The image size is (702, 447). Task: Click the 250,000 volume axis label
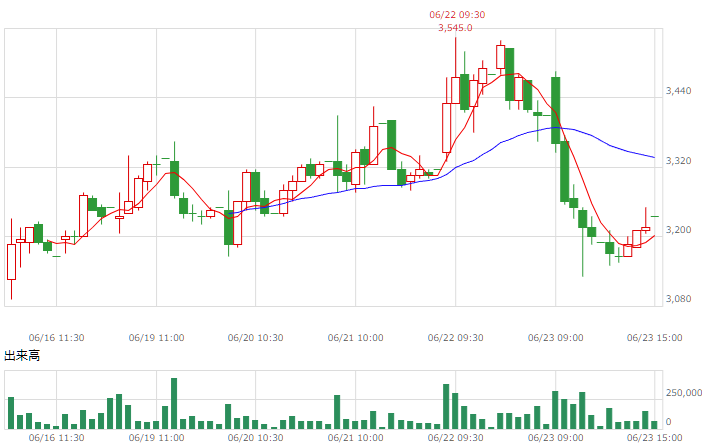684,393
